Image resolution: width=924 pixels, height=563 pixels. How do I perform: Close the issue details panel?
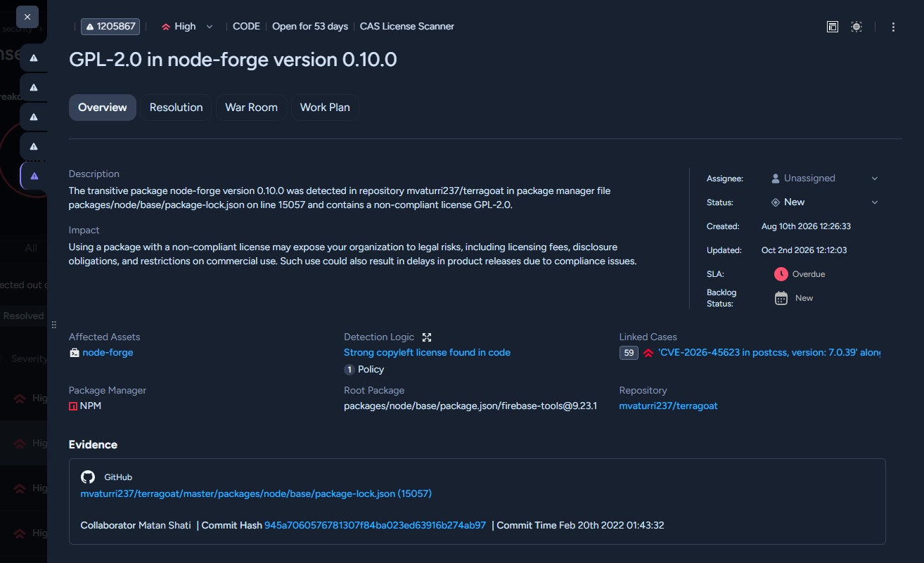(27, 17)
